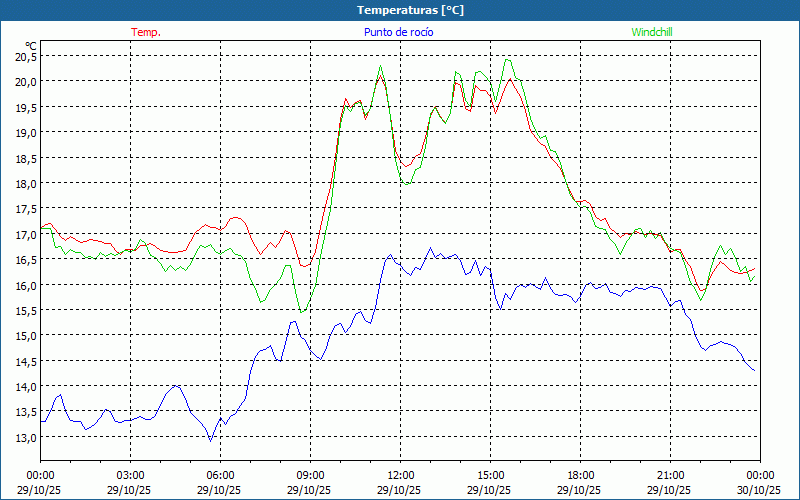
Task: Click the 14,5 y-axis value label
Action: click(x=25, y=362)
